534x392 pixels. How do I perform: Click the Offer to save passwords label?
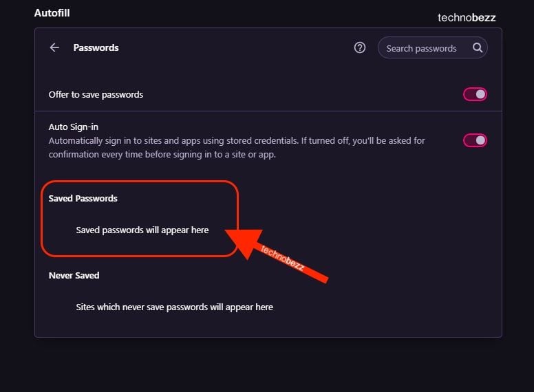tap(96, 95)
